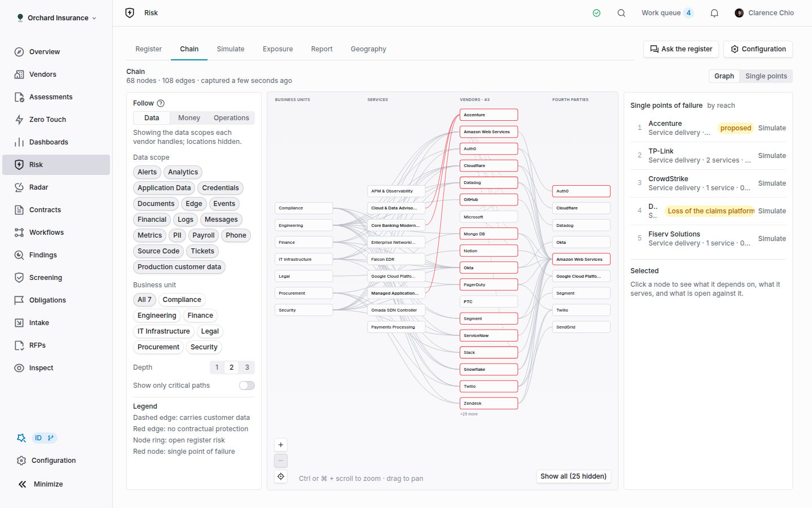Viewport: 812px width, 508px height.
Task: Expand the Orchard Insurance organization dropdown
Action: (57, 18)
